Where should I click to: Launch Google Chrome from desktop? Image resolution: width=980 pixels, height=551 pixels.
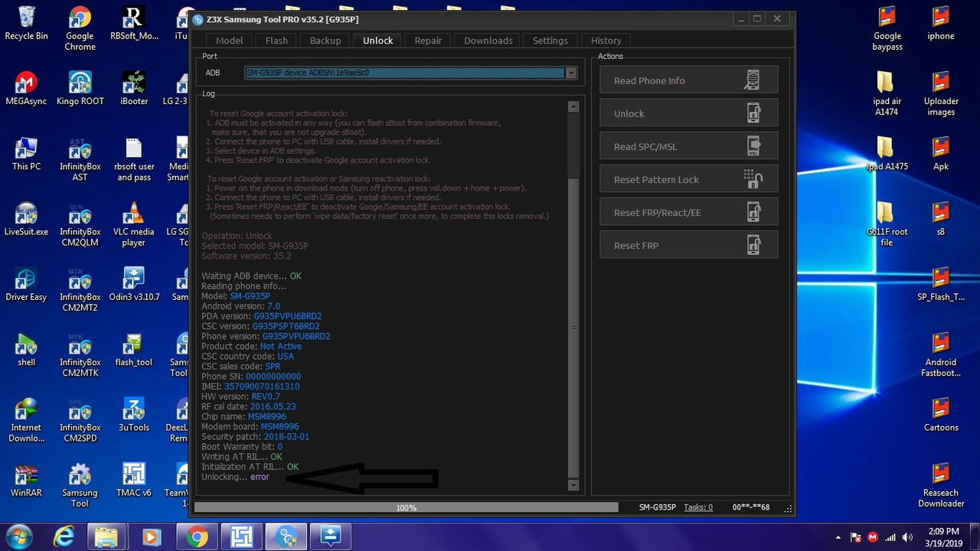(80, 28)
